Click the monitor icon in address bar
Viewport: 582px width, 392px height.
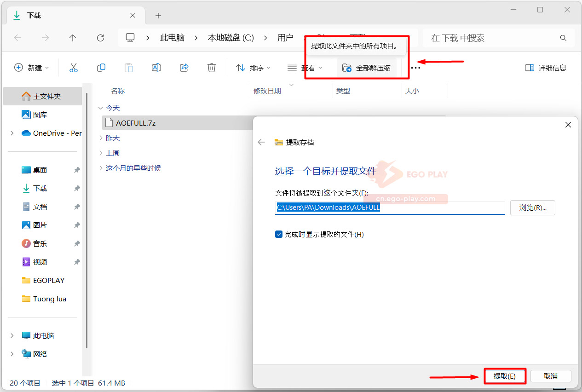point(131,38)
